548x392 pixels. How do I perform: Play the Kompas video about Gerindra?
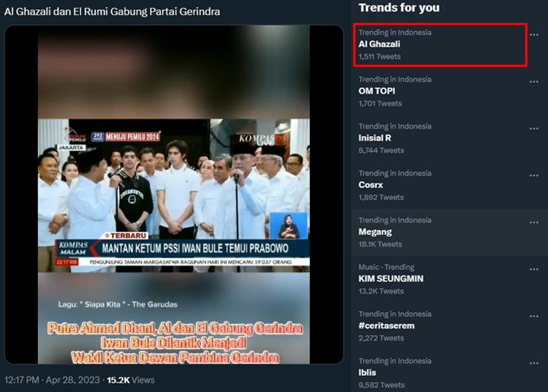click(174, 195)
